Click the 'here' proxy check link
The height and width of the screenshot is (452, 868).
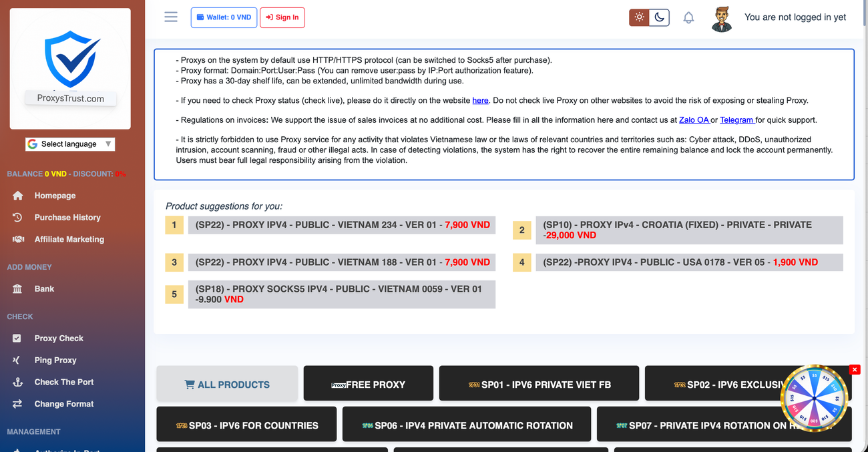(480, 100)
